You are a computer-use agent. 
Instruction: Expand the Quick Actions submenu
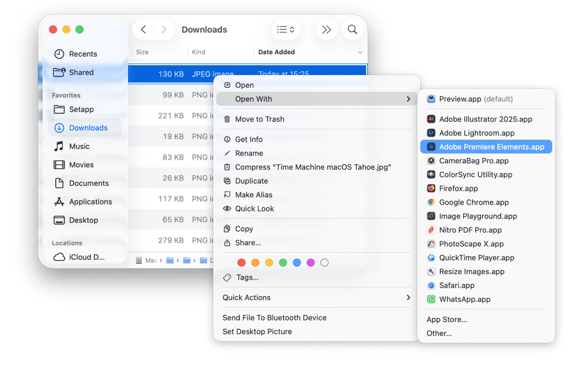pos(248,298)
